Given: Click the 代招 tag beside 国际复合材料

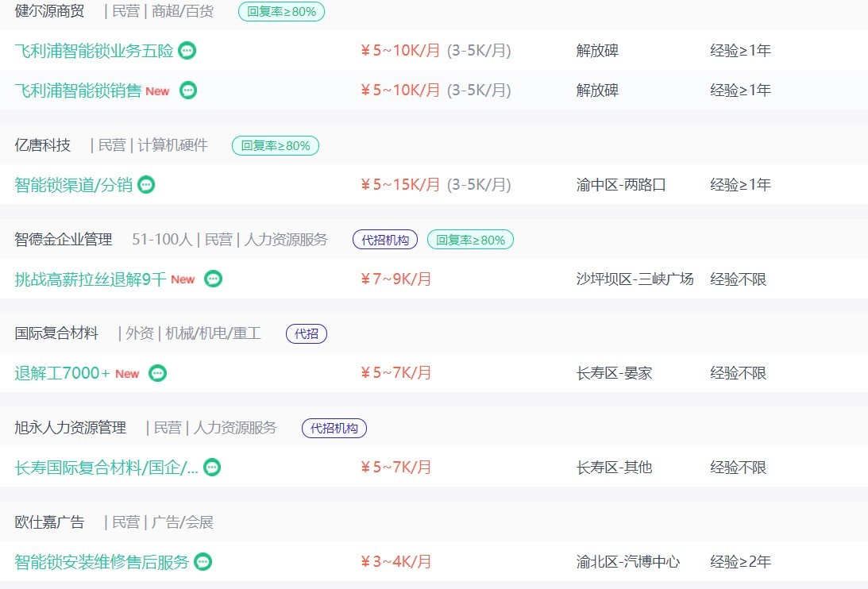Looking at the screenshot, I should [307, 334].
